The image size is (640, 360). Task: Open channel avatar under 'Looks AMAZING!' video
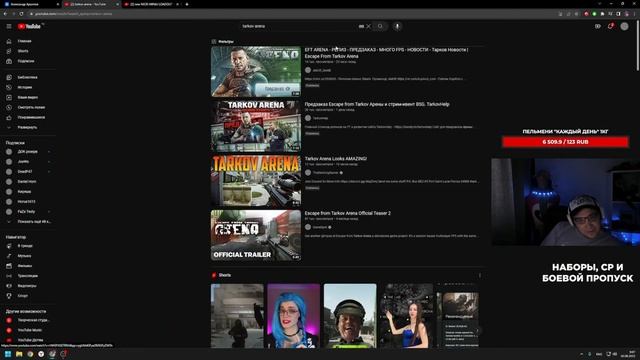[308, 173]
